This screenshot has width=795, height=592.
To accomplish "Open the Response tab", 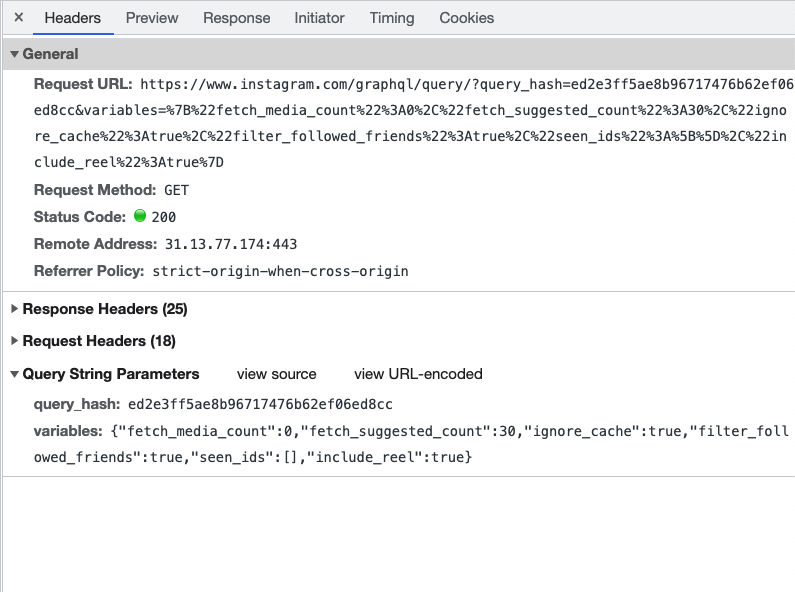I will 237,18.
